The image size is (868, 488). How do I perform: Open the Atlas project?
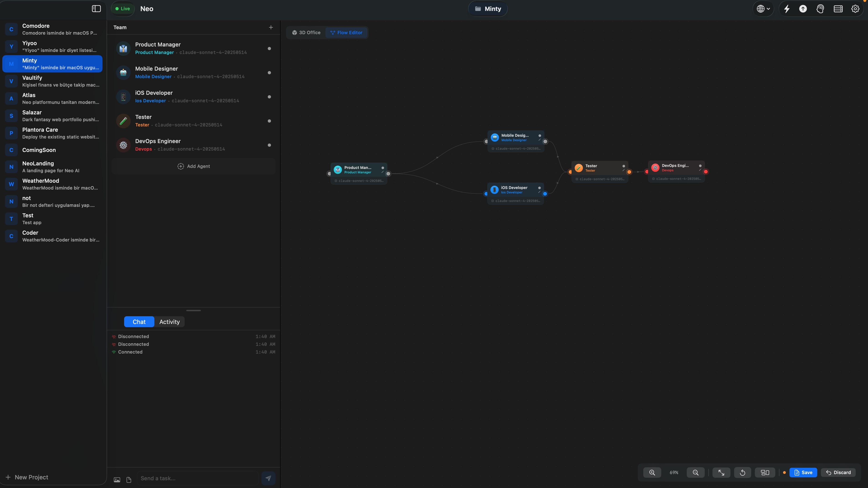(x=52, y=98)
